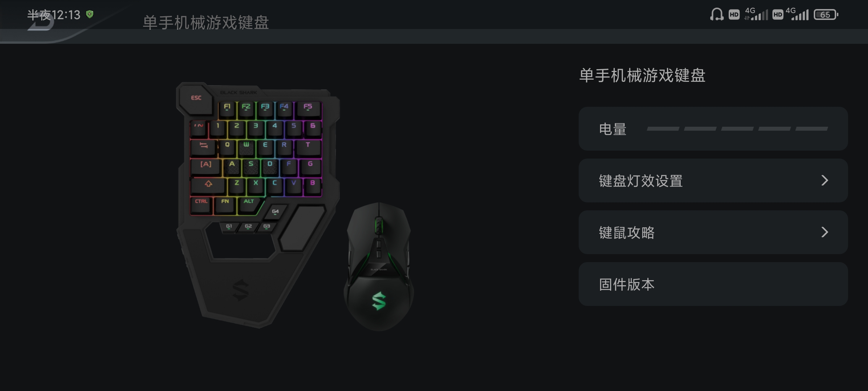Open the 键盘灯效设置 row
Viewport: 868px width, 391px height.
click(x=713, y=180)
